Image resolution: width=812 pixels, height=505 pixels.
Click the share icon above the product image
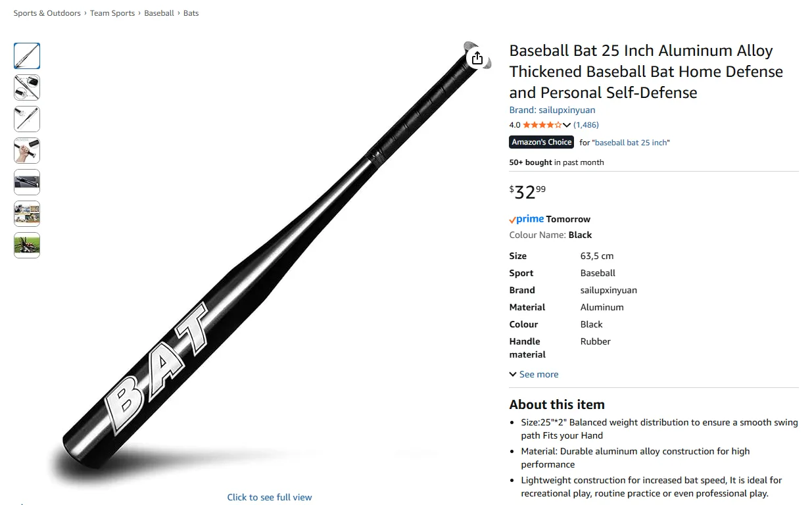pyautogui.click(x=477, y=58)
